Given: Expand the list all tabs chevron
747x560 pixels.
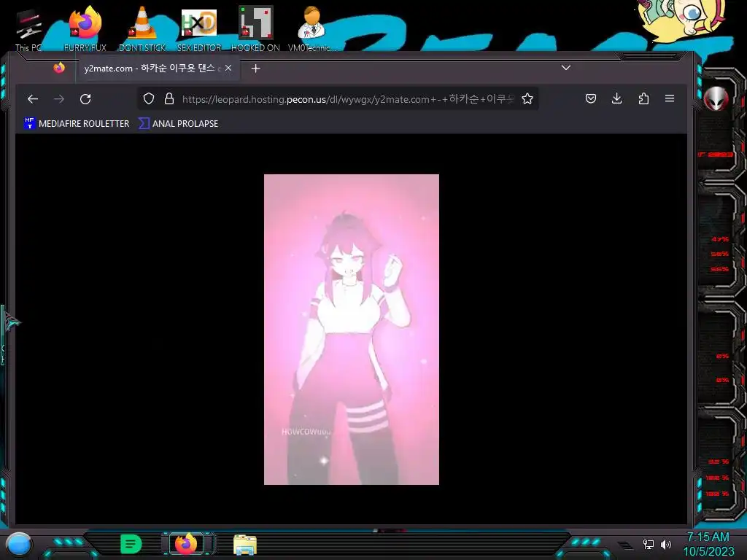Looking at the screenshot, I should coord(566,68).
